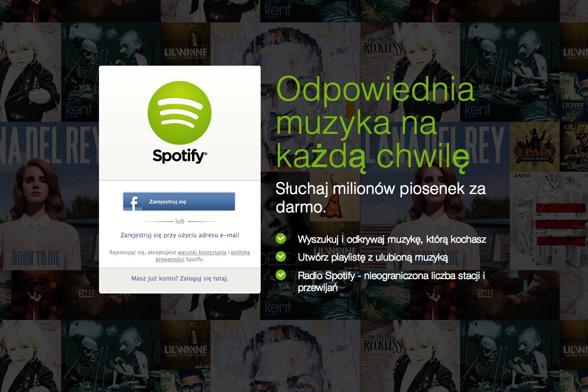This screenshot has width=588, height=392.
Task: Select Born To Die album cover at left
Action: point(50,196)
